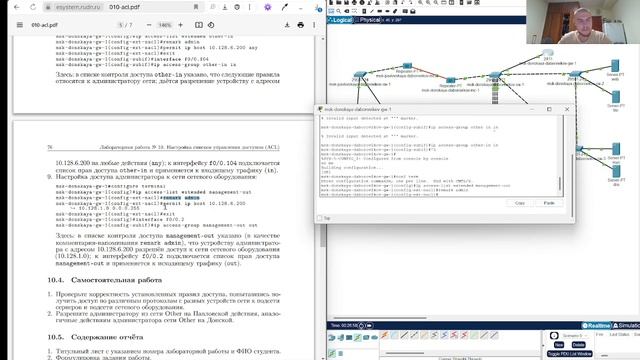640x360 pixels.
Task: Reset simulation time (power cycle) button
Action: 362,325
